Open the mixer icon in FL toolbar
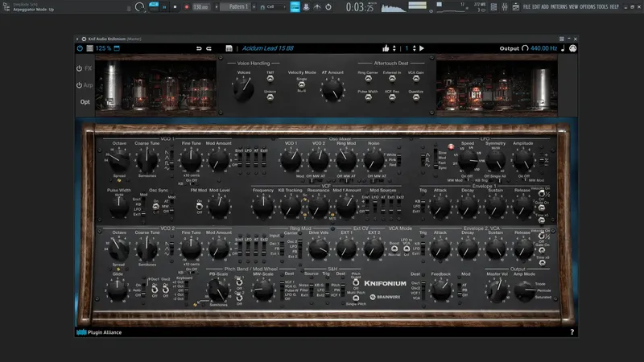This screenshot has width=644, height=362. [x=505, y=6]
